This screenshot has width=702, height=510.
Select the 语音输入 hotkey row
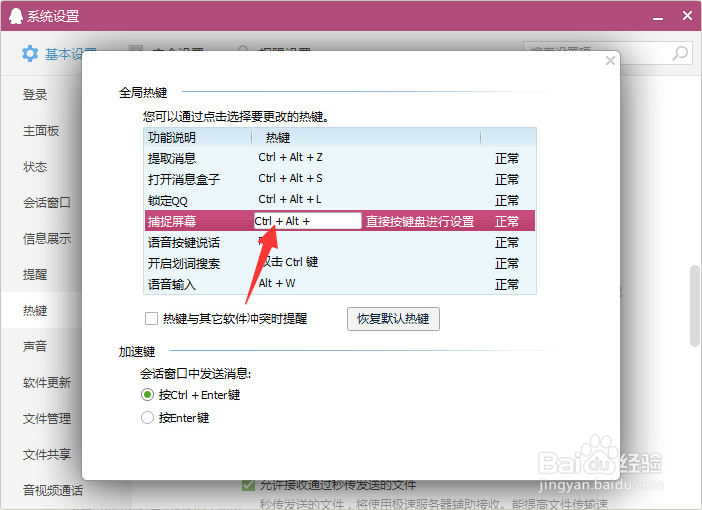coord(340,284)
